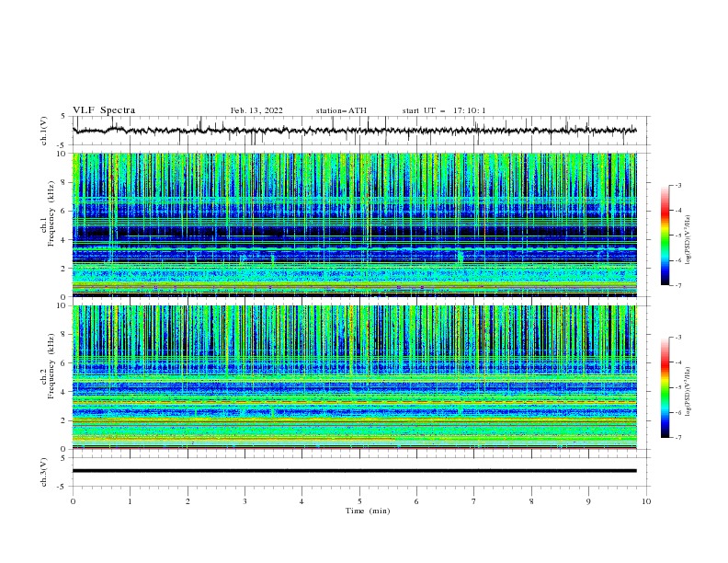Viewport: 728px width, 563px height.
Task: Click time axis tick label "3"
Action: pos(245,501)
